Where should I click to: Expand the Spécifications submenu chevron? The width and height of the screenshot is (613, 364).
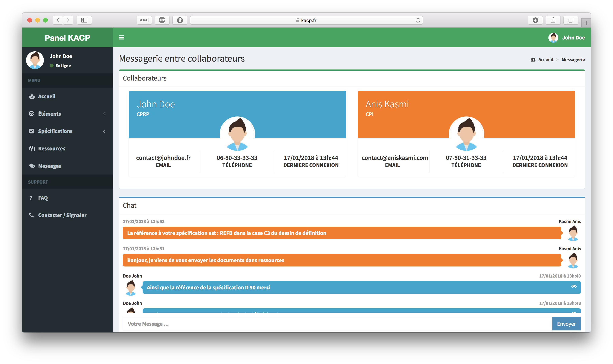pyautogui.click(x=104, y=131)
